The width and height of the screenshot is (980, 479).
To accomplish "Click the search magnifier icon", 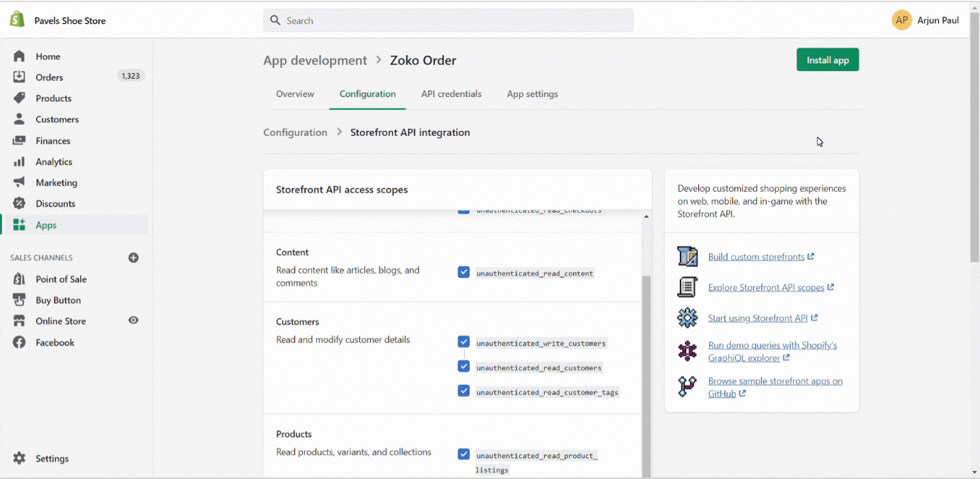I will [x=275, y=20].
